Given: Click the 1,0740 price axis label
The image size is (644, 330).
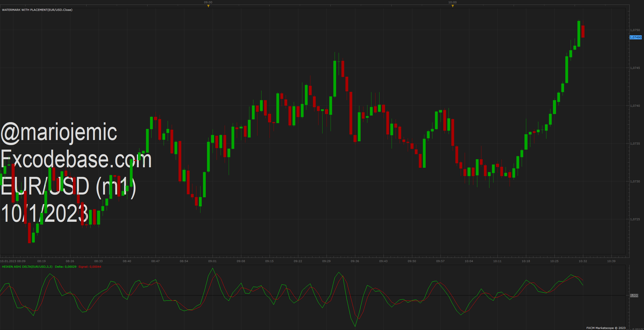Looking at the screenshot, I should [635, 106].
